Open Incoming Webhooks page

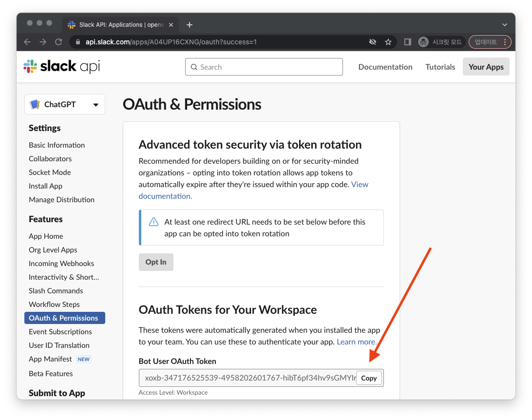click(x=61, y=263)
